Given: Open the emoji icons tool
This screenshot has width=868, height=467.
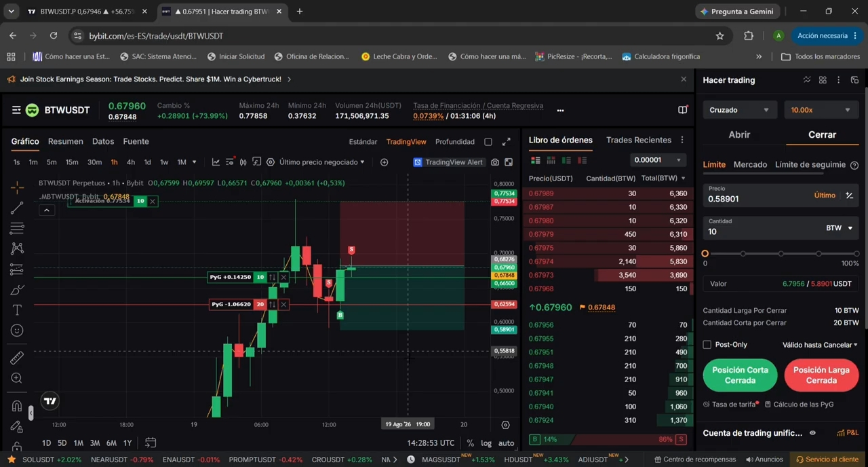Looking at the screenshot, I should point(17,331).
